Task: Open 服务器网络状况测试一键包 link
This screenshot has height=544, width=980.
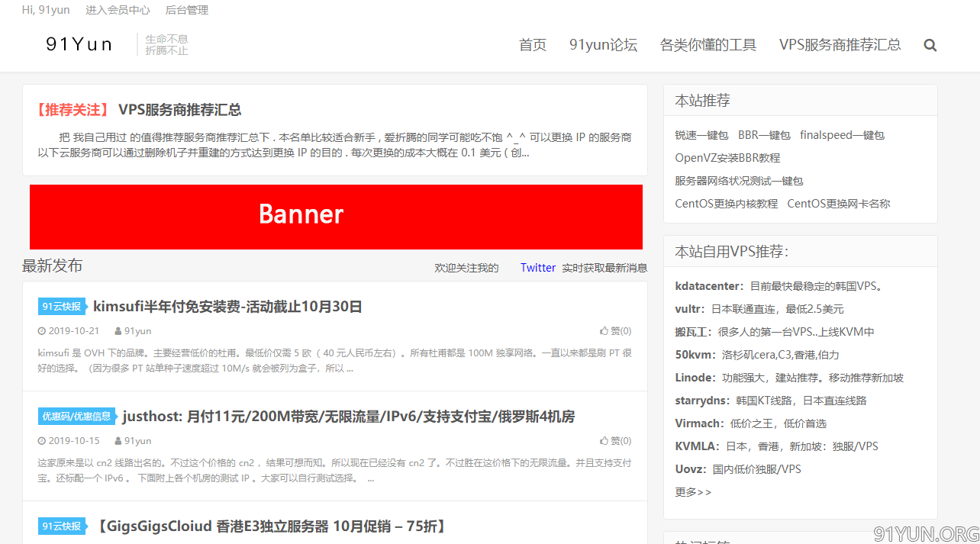Action: (739, 181)
